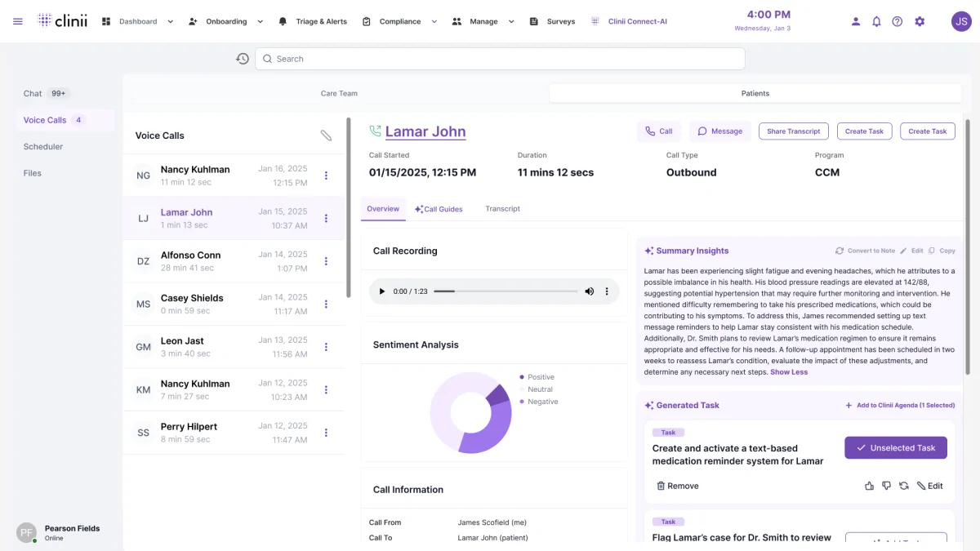Mute the call recording audio

(589, 291)
